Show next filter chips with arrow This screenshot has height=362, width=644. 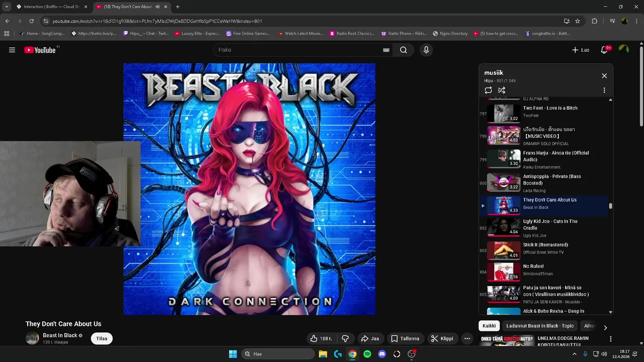coord(605,327)
